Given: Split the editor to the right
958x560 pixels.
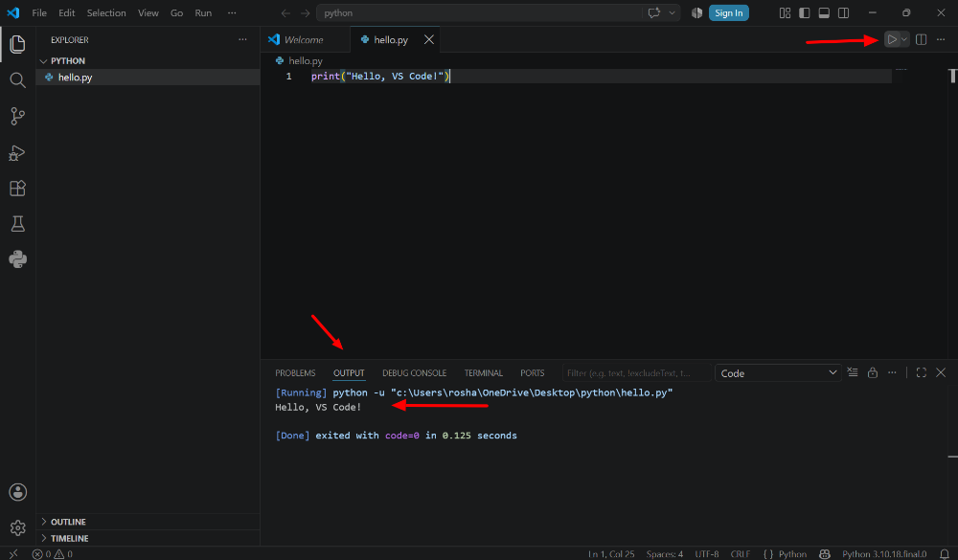Looking at the screenshot, I should pos(922,39).
